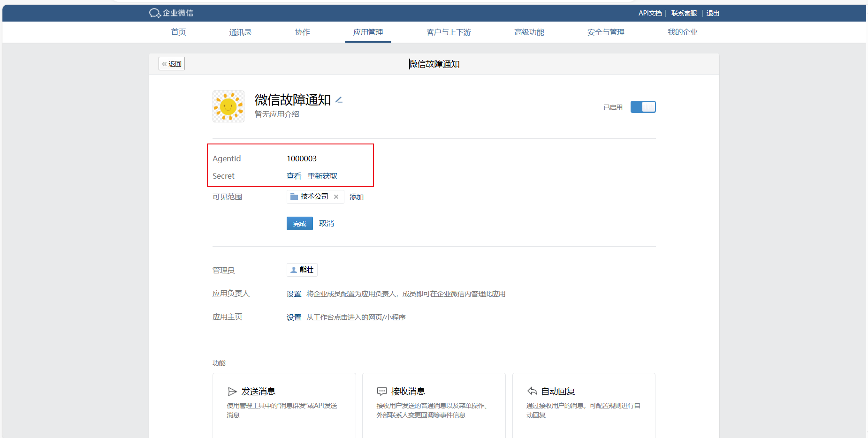
Task: Click the 技术公司 folder icon
Action: click(294, 196)
